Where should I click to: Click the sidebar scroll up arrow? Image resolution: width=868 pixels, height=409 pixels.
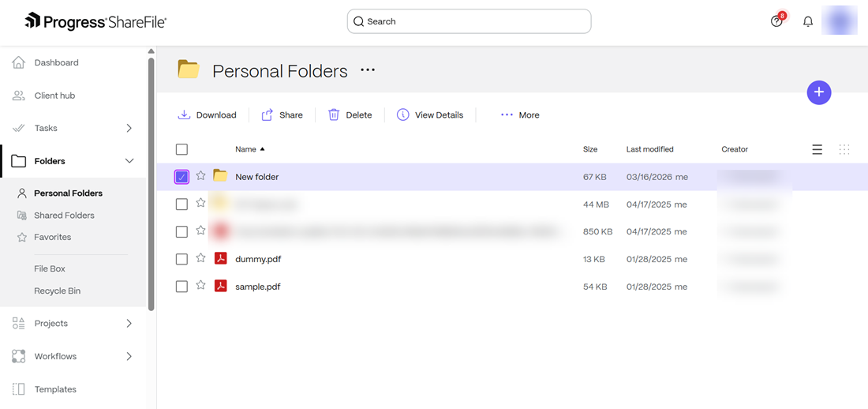pos(152,51)
